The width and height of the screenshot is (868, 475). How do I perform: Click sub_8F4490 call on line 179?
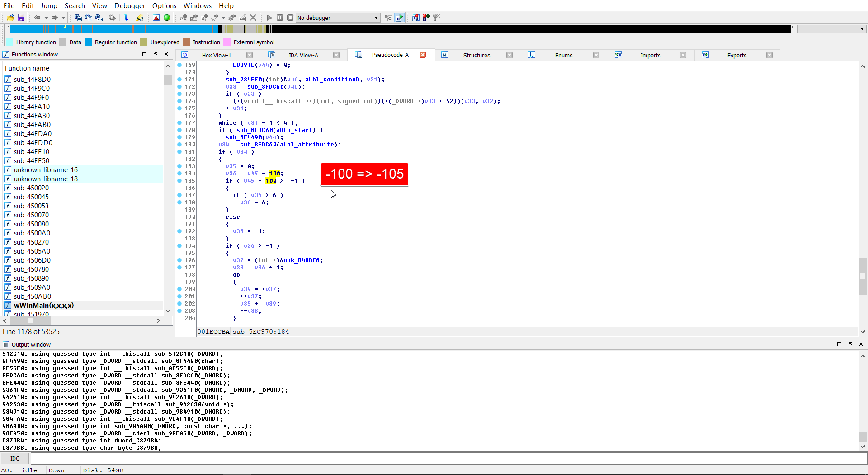point(244,137)
